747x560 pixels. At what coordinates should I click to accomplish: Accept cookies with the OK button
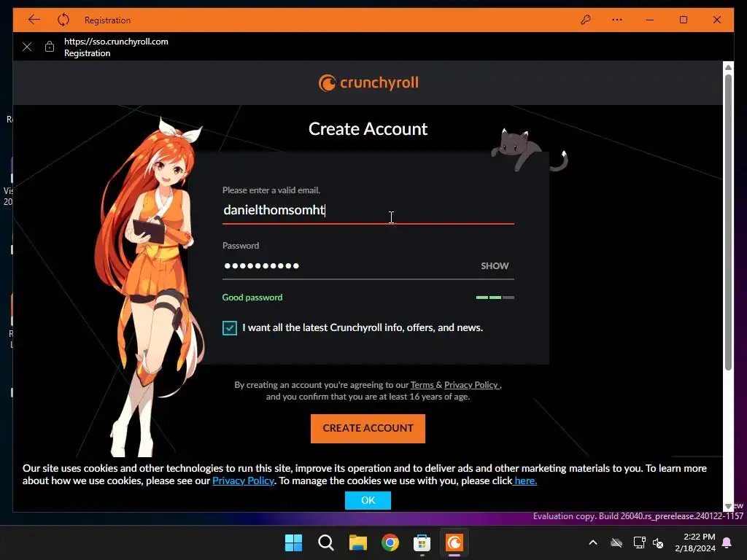(368, 500)
